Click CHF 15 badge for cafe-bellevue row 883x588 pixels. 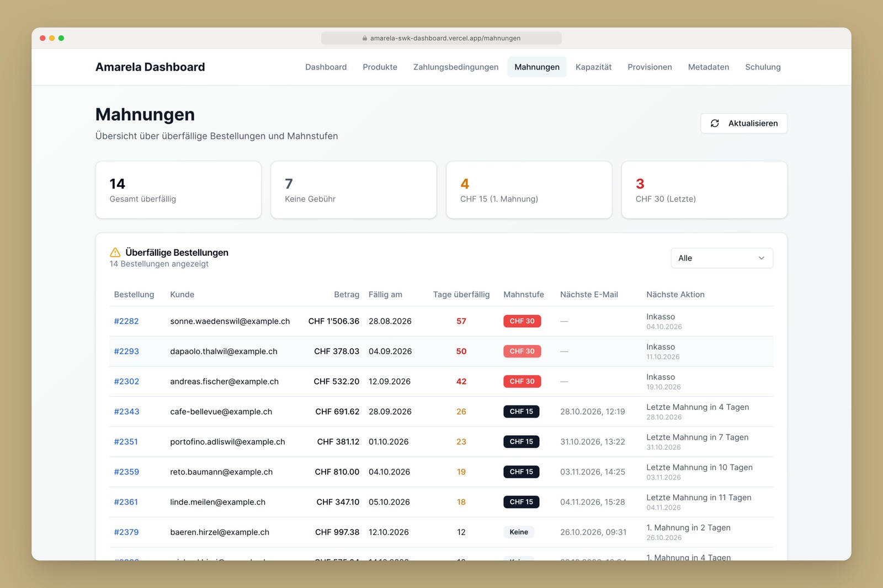point(522,412)
